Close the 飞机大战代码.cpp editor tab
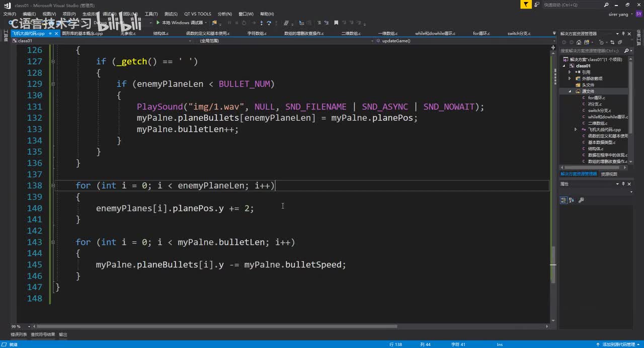Image resolution: width=644 pixels, height=348 pixels. click(55, 34)
